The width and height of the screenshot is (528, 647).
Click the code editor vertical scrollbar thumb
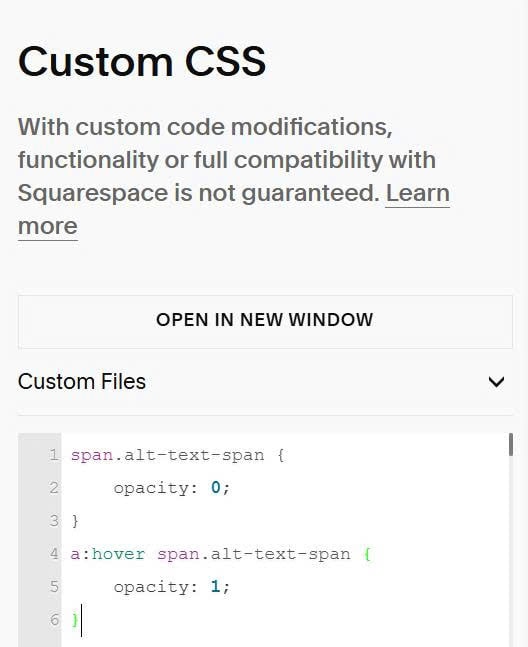pos(511,444)
